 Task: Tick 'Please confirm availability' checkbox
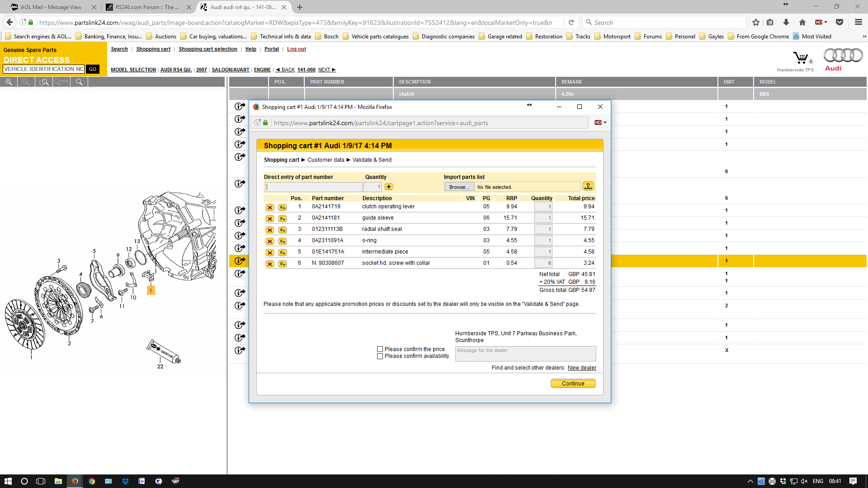click(380, 356)
